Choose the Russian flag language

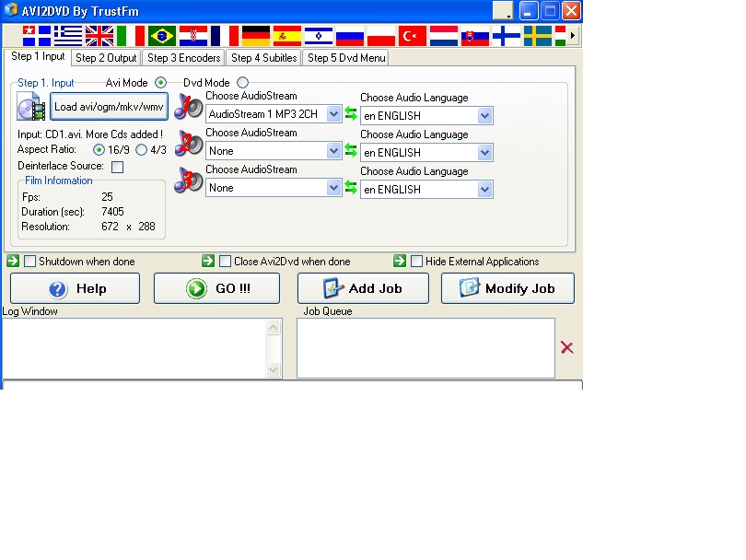point(350,36)
